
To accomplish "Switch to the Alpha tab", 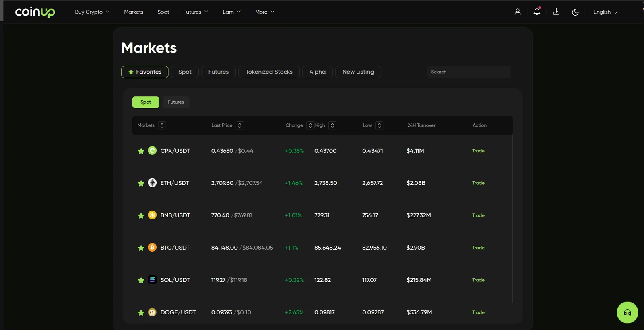I will 318,72.
